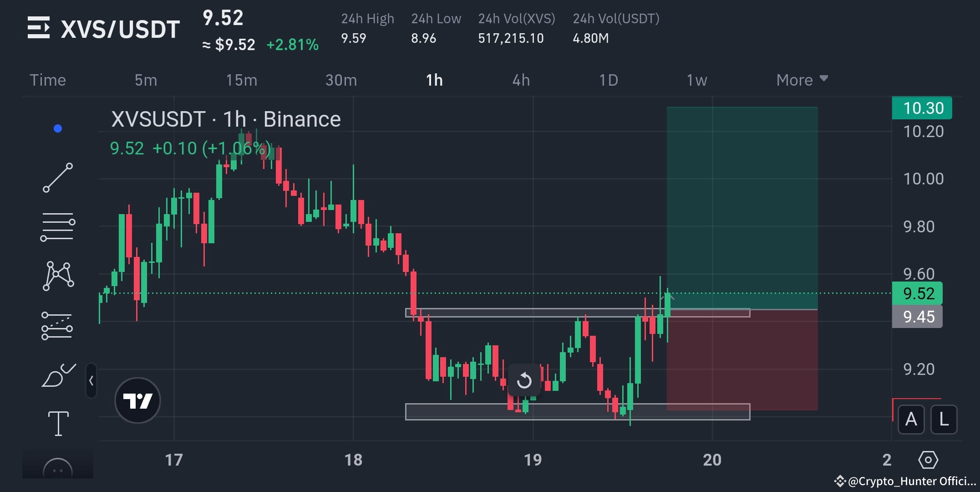The image size is (980, 492).
Task: Switch to the 1D timeframe tab
Action: tap(609, 80)
